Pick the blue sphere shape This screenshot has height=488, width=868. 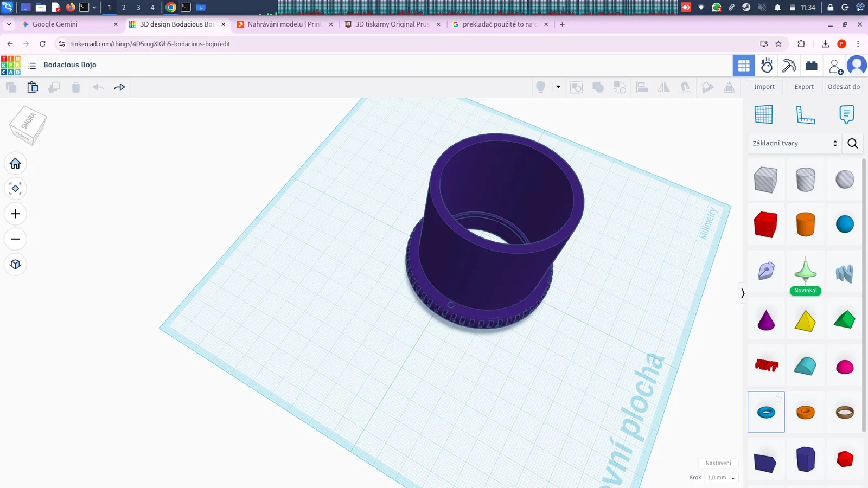coord(845,224)
